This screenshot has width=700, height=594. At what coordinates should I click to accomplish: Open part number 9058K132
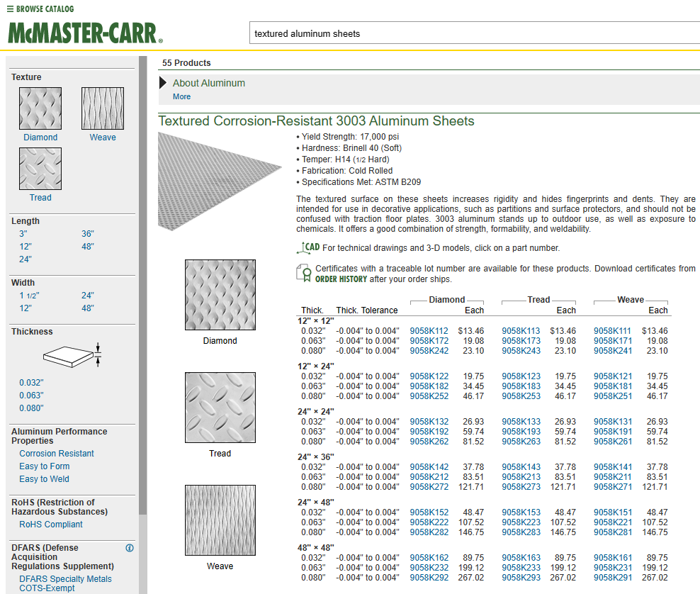tap(429, 422)
